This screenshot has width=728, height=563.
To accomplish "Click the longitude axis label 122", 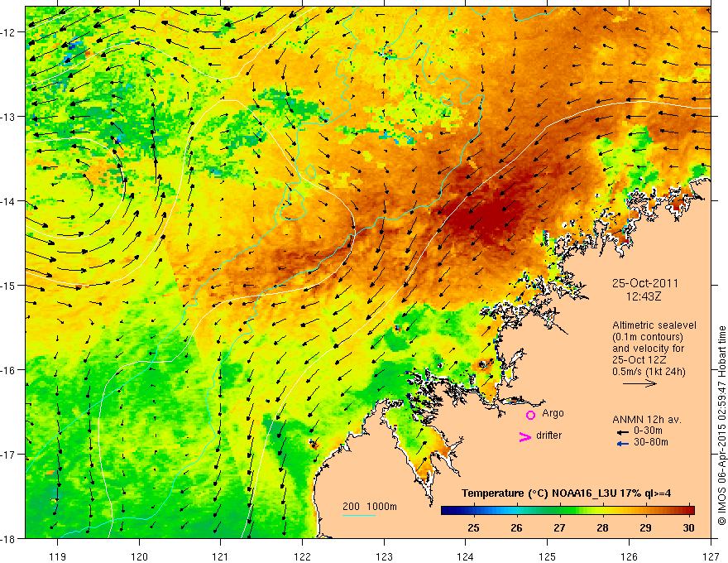I will point(302,556).
